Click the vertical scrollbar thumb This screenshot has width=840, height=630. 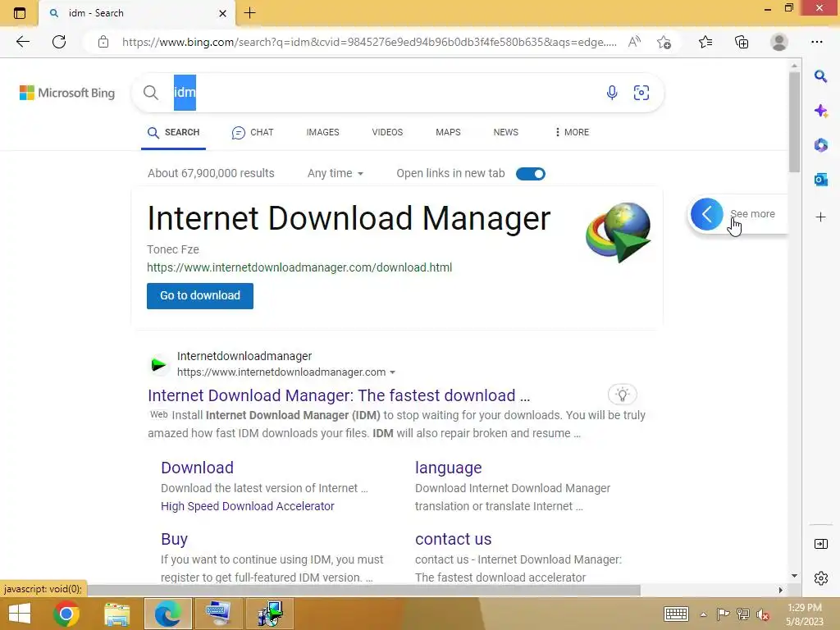pyautogui.click(x=794, y=121)
